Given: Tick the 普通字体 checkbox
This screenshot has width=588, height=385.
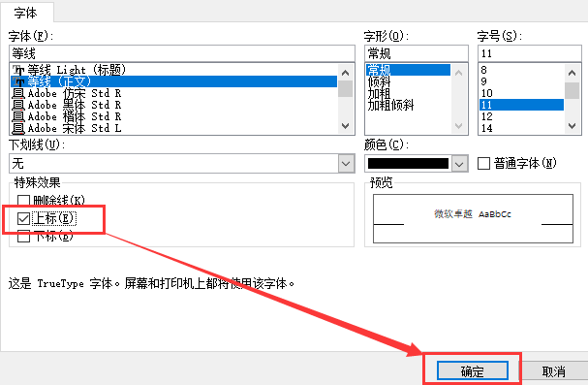Looking at the screenshot, I should (483, 163).
